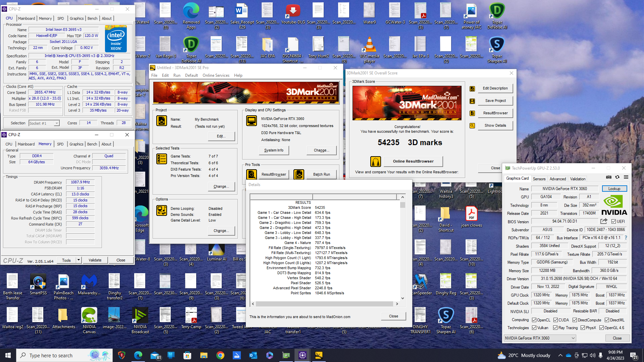644x362 pixels.
Task: Click floppy icon beside Save Project
Action: click(472, 101)
